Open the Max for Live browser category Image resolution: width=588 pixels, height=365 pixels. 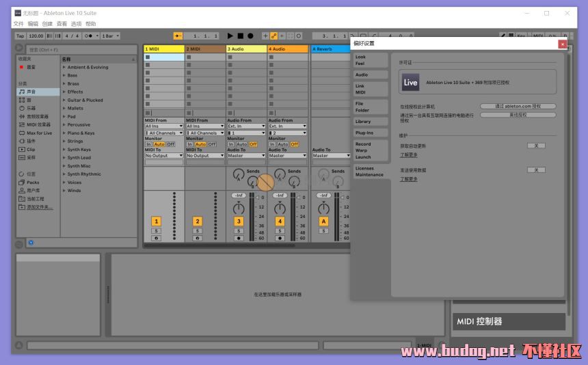[38, 133]
